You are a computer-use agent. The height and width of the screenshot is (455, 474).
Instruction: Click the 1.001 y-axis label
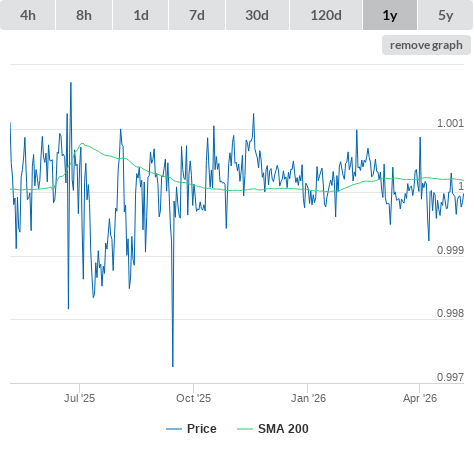coord(450,123)
